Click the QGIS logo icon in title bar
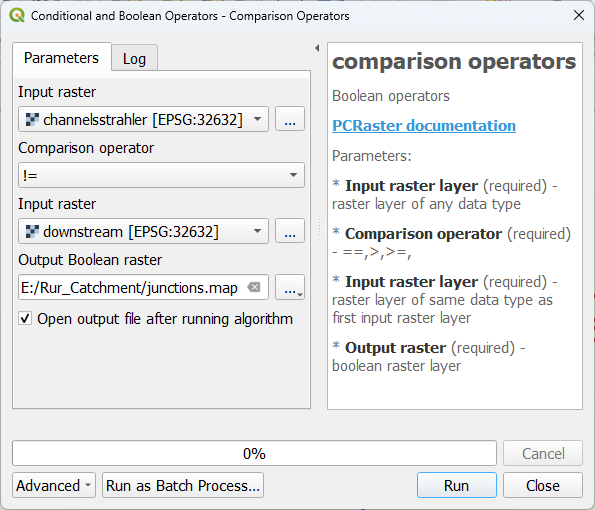The height and width of the screenshot is (510, 595). (17, 16)
